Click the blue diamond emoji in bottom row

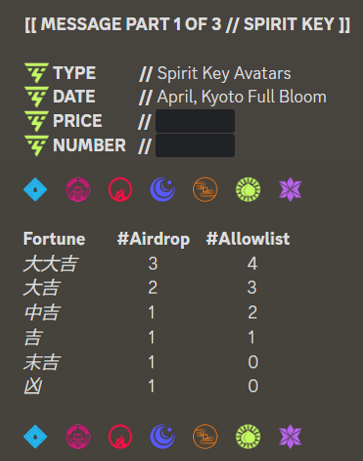[x=35, y=436]
